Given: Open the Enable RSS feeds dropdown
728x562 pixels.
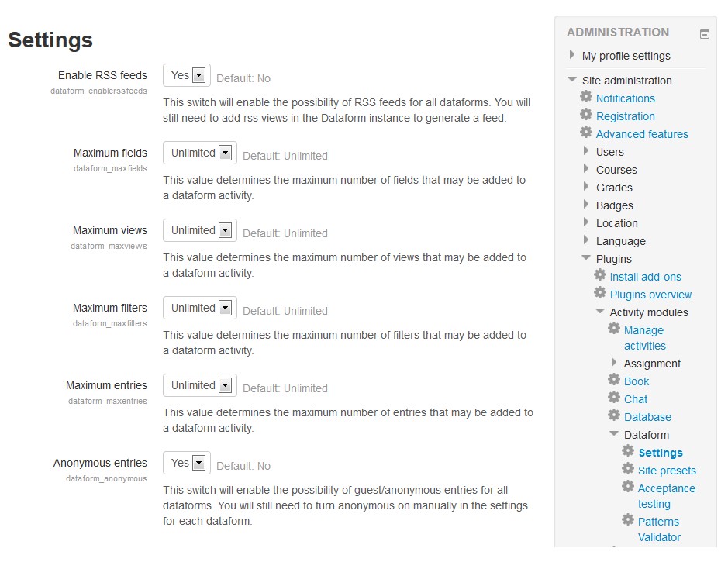Looking at the screenshot, I should point(187,75).
